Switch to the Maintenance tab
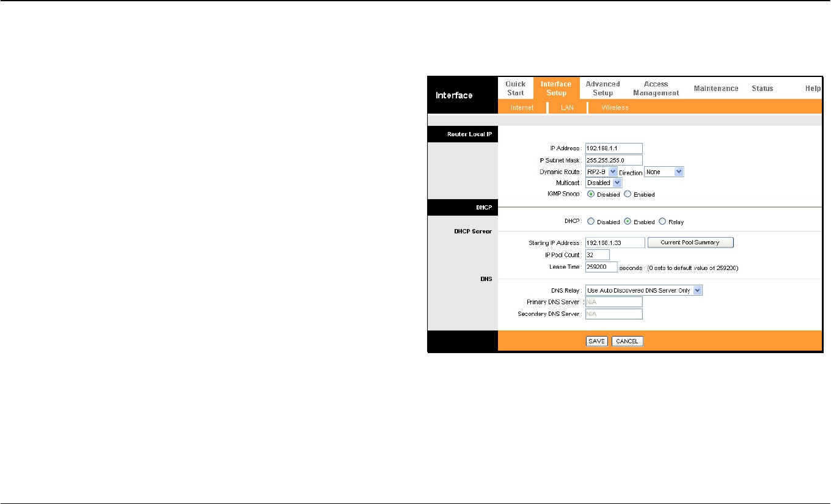This screenshot has width=831, height=504. click(x=716, y=89)
